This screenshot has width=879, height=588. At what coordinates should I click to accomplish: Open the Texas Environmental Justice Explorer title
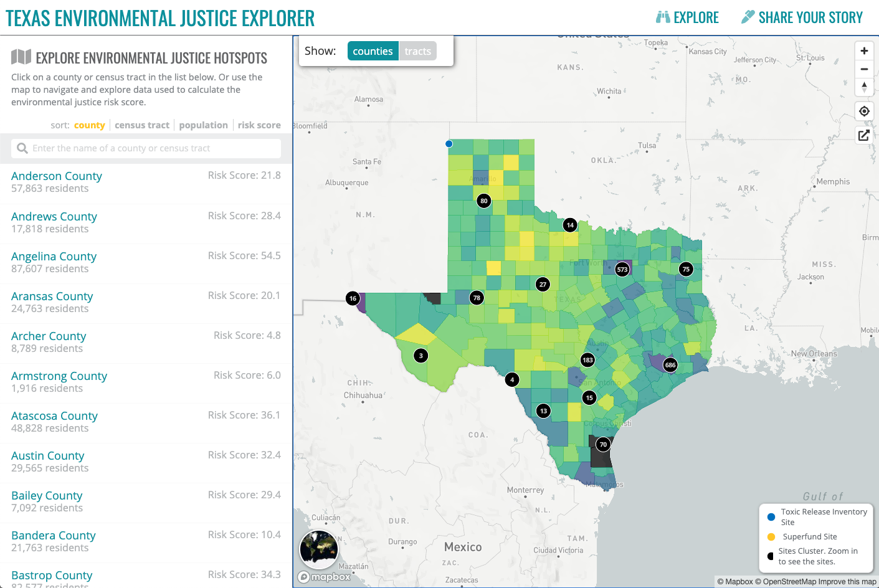160,18
